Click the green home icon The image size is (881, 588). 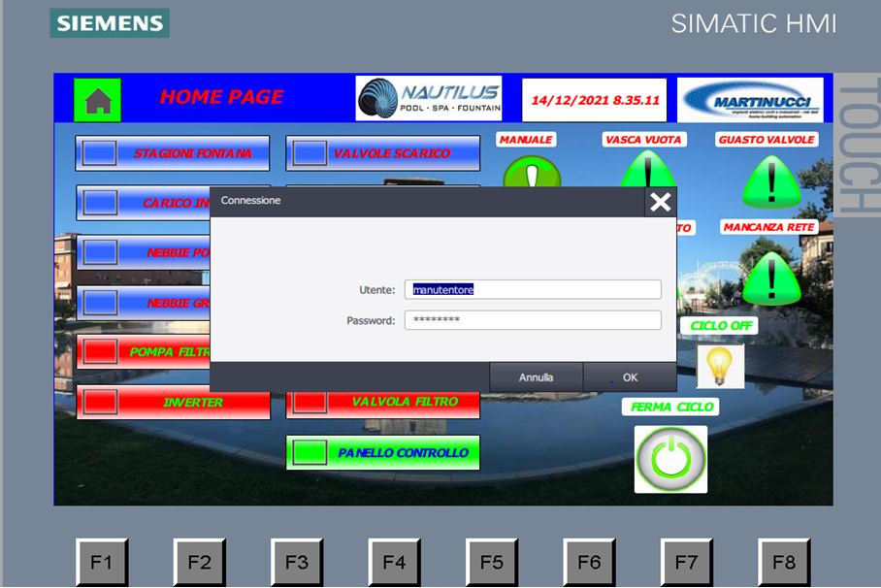click(x=97, y=100)
